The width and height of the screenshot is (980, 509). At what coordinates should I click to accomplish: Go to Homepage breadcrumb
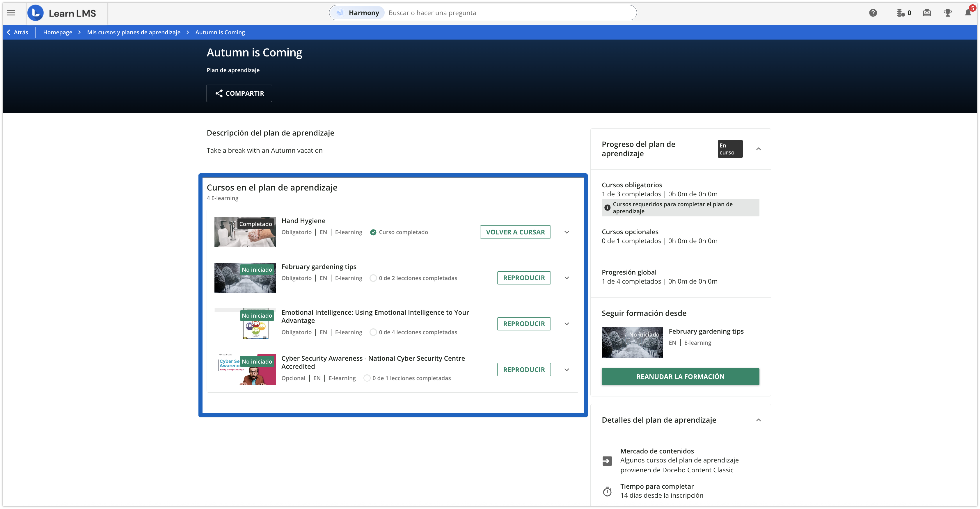[57, 32]
